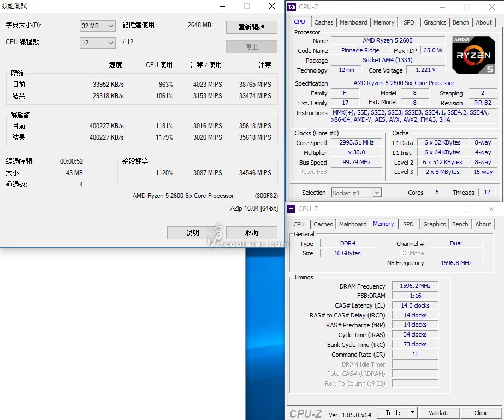Click the Revision value "PiR-B2"
This screenshot has width=504, height=420.
[483, 103]
